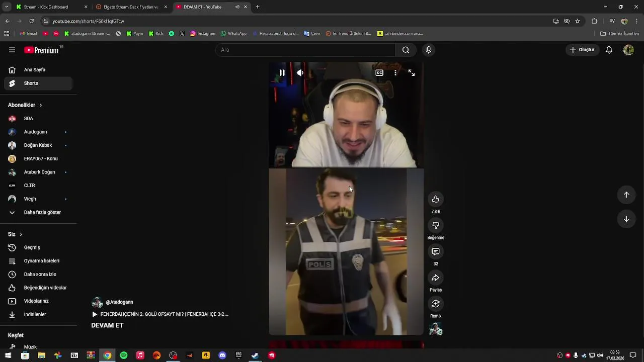Open Geçmiş history page

(x=38, y=247)
